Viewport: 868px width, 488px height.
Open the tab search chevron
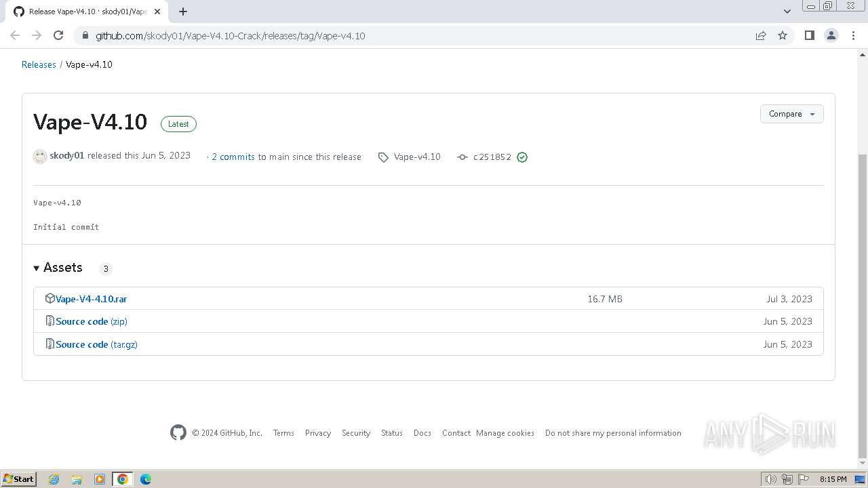787,12
